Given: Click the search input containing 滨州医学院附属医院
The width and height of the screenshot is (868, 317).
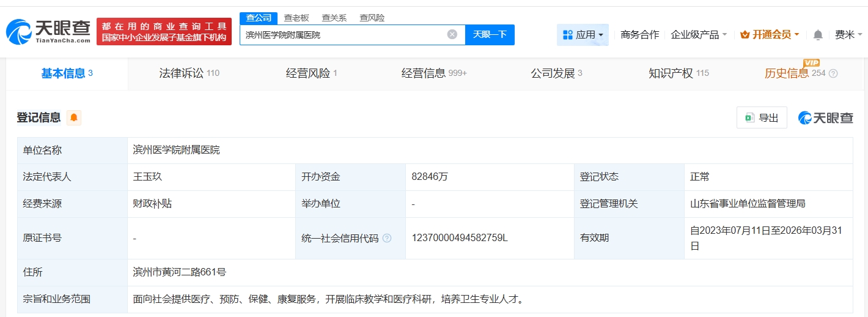Looking at the screenshot, I should 342,35.
